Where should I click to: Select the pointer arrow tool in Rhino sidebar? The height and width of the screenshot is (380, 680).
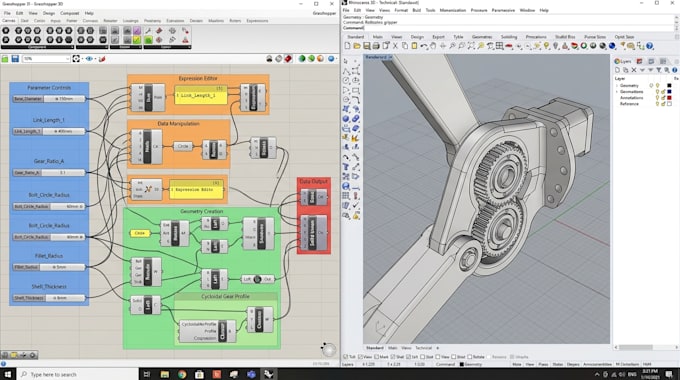point(346,61)
